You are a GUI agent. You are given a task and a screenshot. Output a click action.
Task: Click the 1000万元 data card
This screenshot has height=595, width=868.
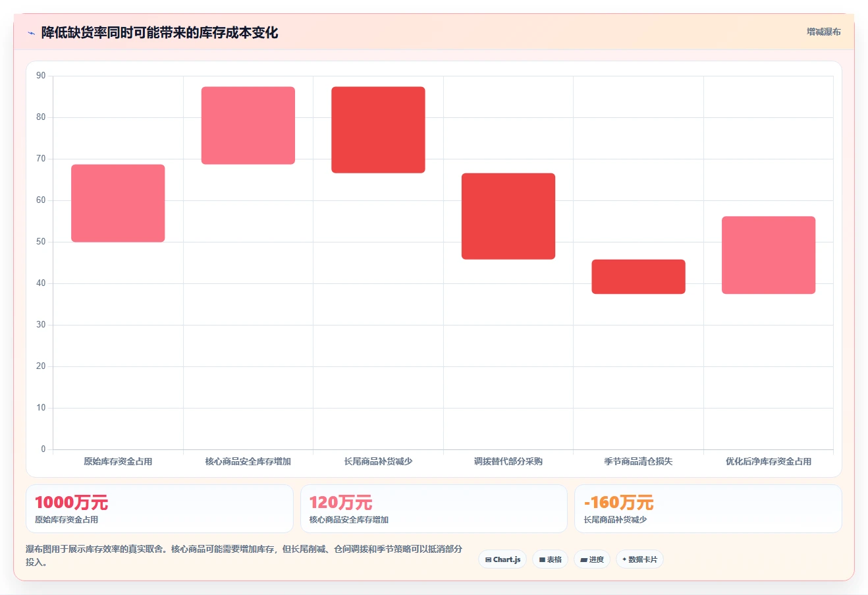click(159, 509)
